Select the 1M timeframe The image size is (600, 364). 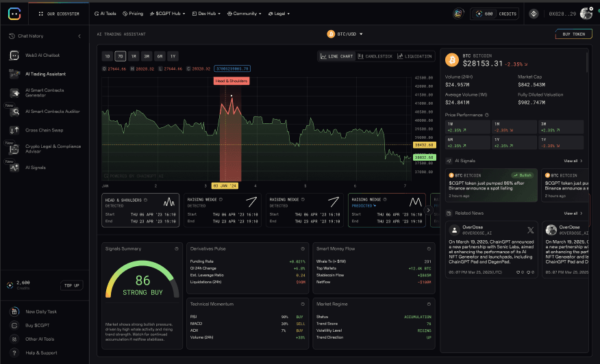point(134,56)
